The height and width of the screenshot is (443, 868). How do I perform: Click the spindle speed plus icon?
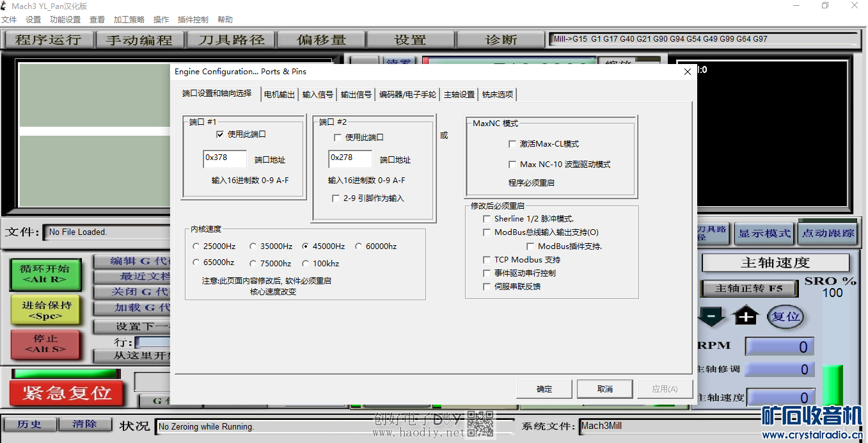(746, 316)
